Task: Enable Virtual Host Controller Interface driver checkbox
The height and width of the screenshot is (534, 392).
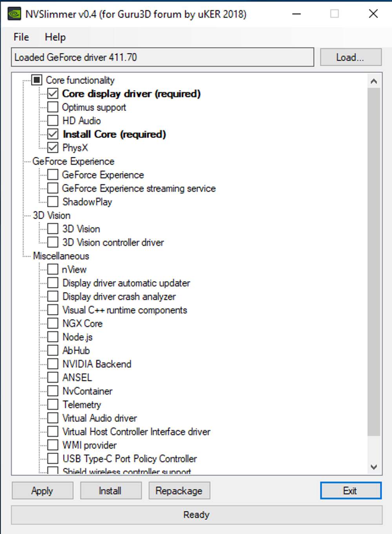Action: (53, 432)
